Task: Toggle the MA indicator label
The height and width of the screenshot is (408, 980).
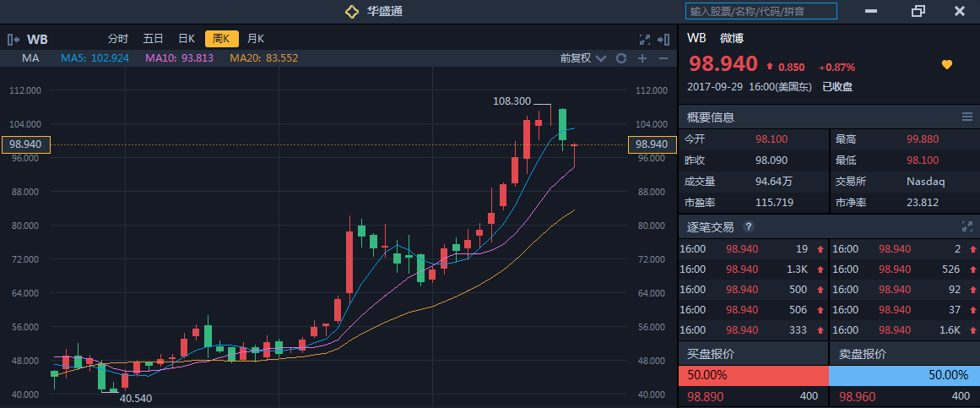Action: 31,58
